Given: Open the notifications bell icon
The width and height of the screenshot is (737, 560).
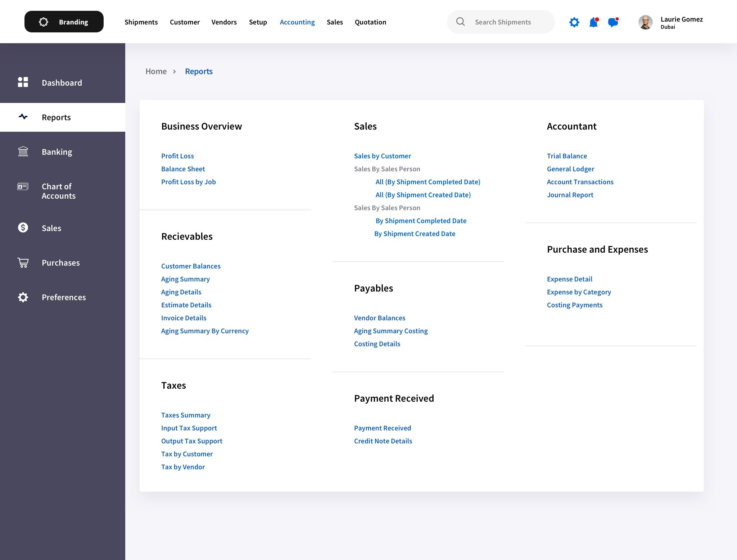Looking at the screenshot, I should tap(593, 22).
